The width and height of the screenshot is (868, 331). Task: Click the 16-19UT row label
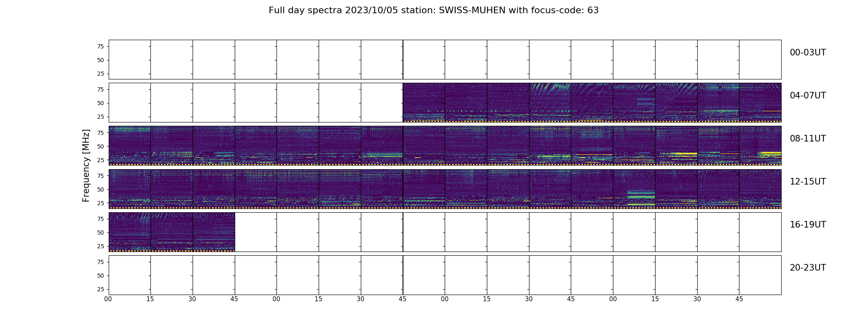[x=808, y=225]
